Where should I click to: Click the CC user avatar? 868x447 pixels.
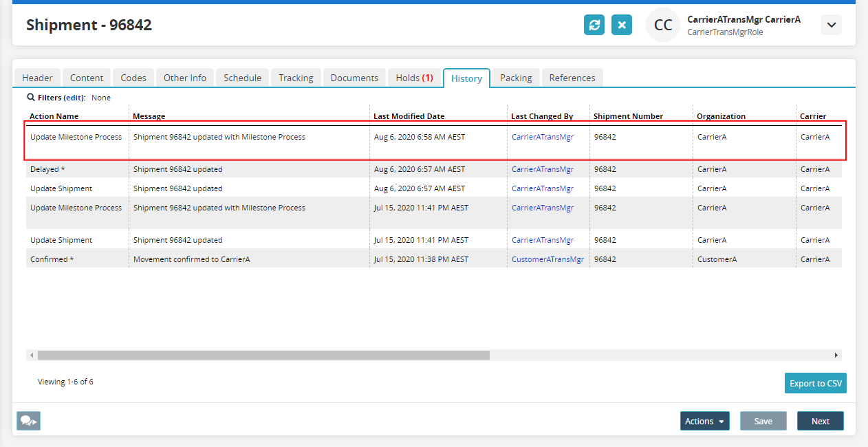(x=663, y=25)
